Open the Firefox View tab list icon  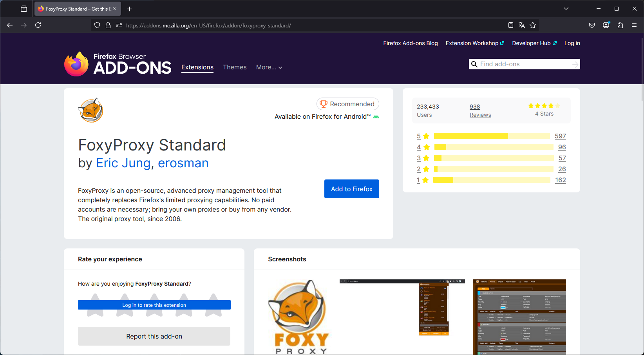(24, 9)
